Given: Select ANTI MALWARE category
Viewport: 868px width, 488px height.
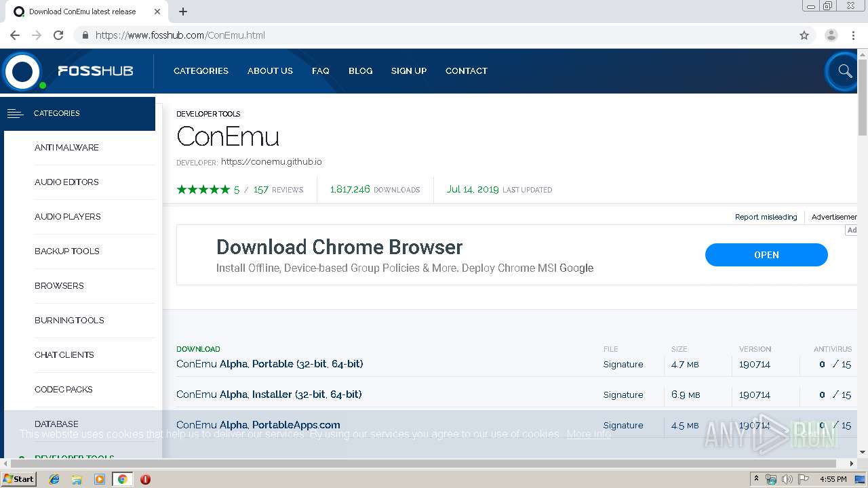Looking at the screenshot, I should click(66, 147).
